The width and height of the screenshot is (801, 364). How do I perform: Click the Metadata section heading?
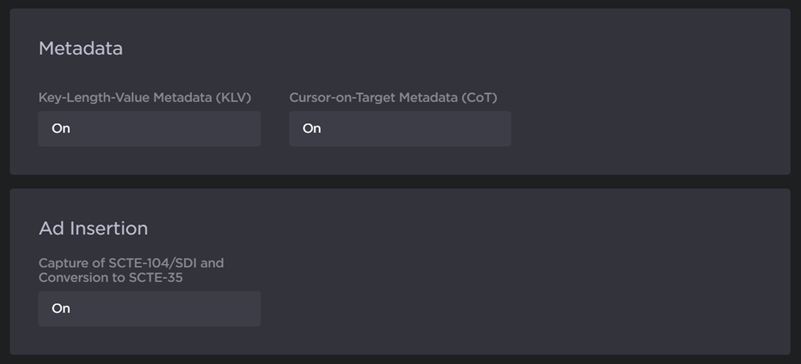click(x=81, y=48)
